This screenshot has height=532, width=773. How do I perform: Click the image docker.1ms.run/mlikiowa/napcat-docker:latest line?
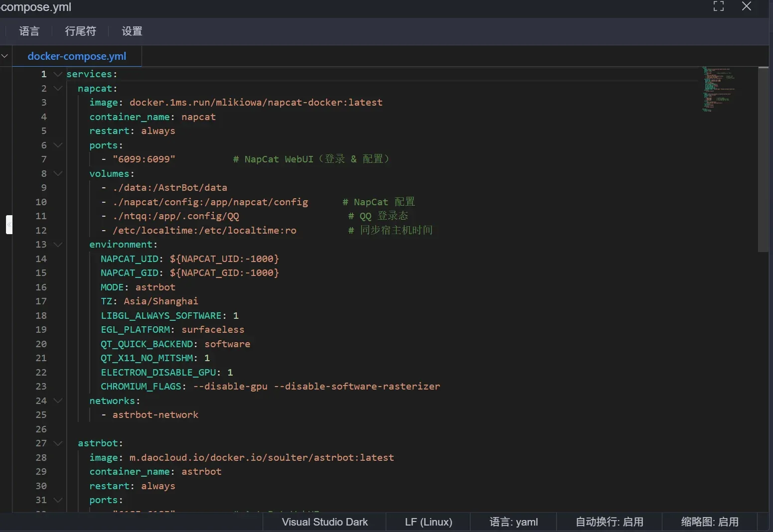[x=236, y=103]
